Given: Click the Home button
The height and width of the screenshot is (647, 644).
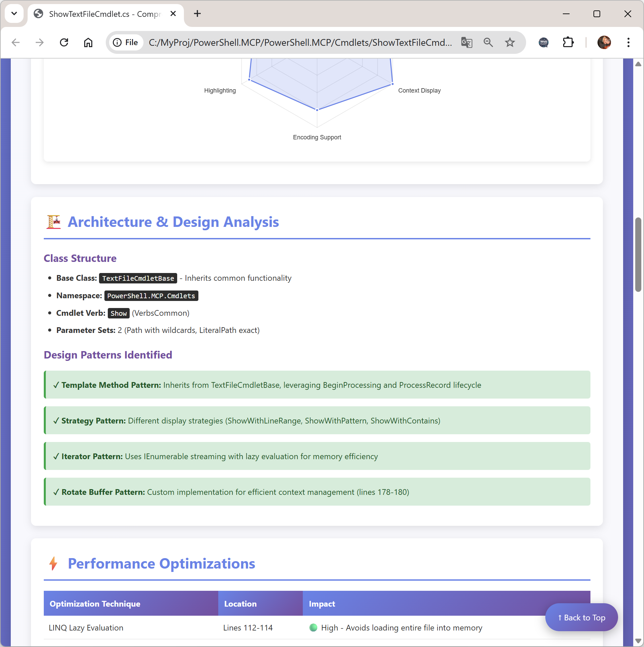Looking at the screenshot, I should (88, 42).
